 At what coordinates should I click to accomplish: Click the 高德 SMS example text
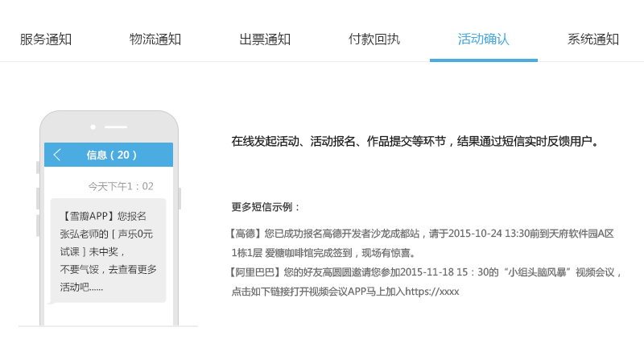[422, 242]
